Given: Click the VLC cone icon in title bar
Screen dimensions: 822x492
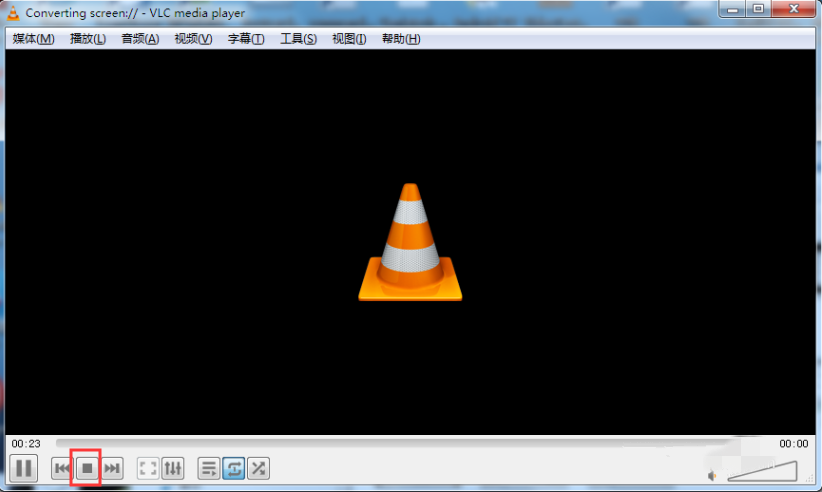Looking at the screenshot, I should coord(13,13).
